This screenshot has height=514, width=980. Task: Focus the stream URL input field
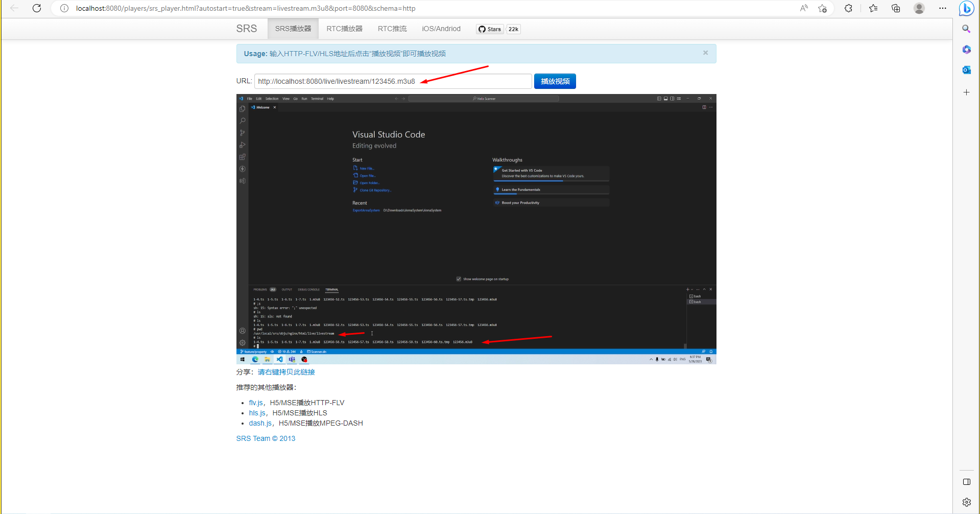coord(393,81)
